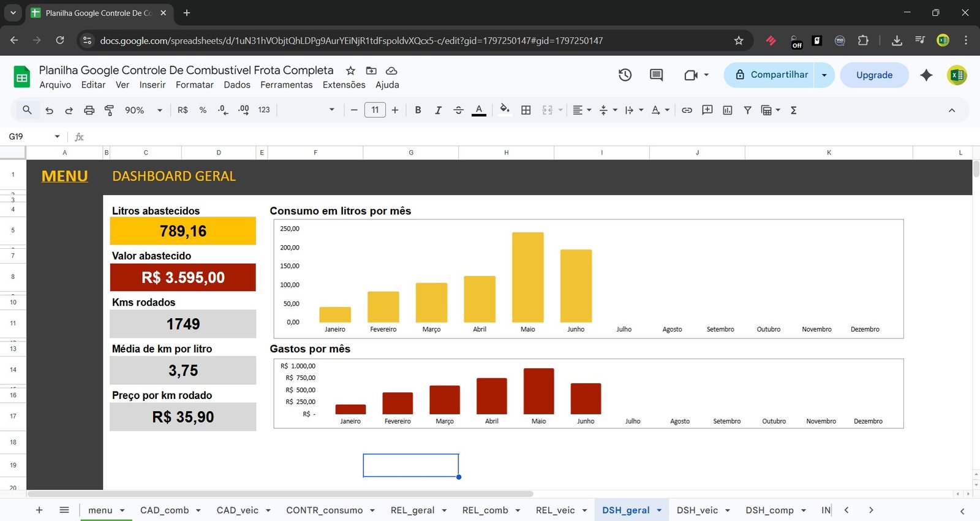Open the functions sigma menu
Image resolution: width=980 pixels, height=521 pixels.
point(793,110)
